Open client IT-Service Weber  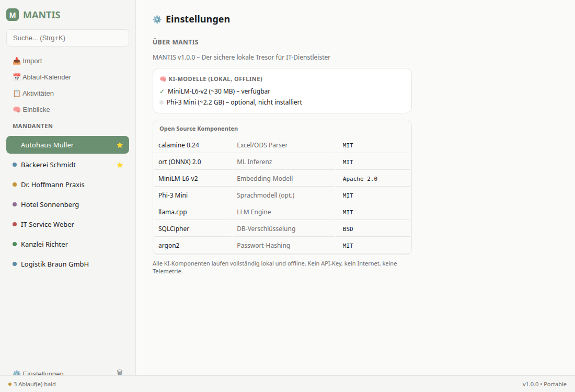[x=47, y=225]
